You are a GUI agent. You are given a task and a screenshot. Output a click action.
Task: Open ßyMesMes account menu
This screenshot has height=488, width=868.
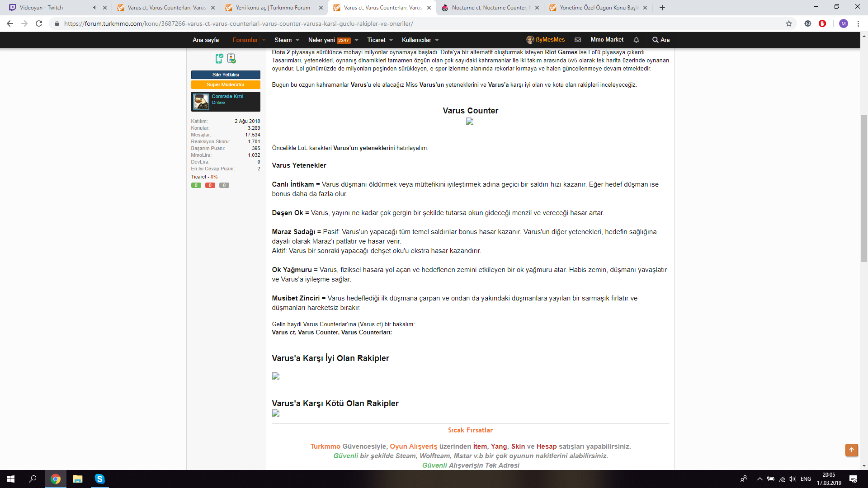pyautogui.click(x=546, y=40)
